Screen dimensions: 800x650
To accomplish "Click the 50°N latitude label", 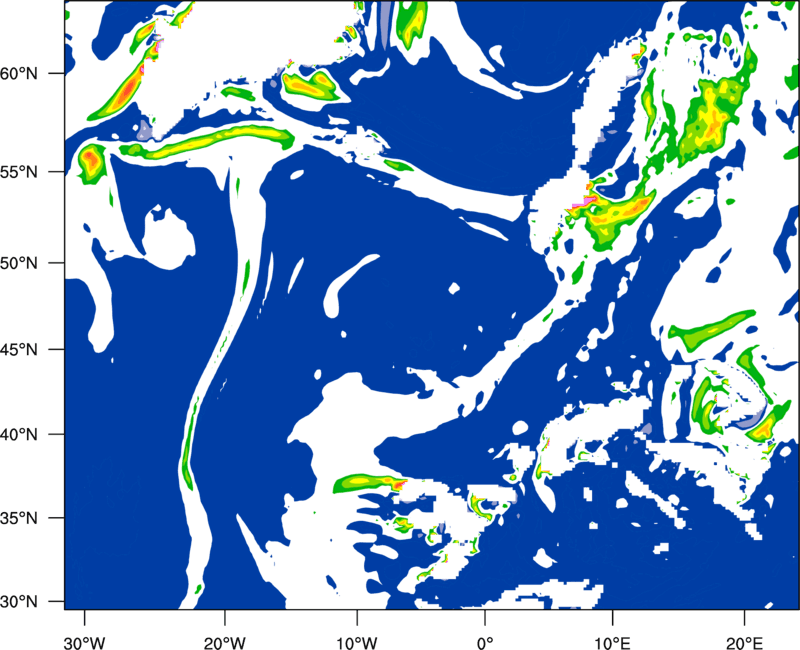I will (20, 263).
